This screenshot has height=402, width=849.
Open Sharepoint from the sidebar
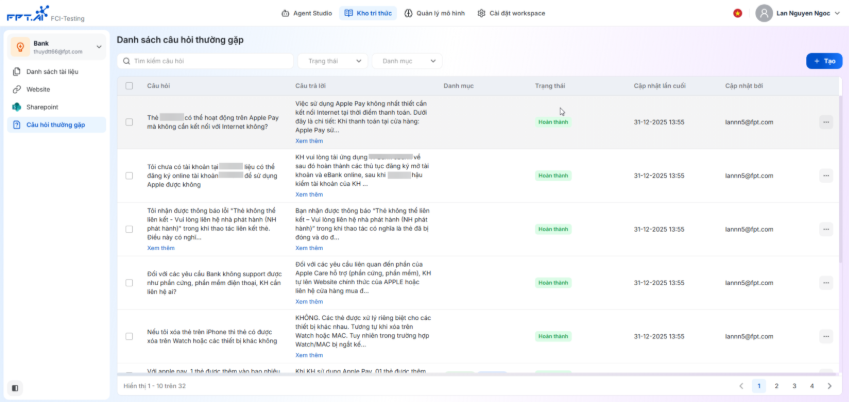pos(44,106)
